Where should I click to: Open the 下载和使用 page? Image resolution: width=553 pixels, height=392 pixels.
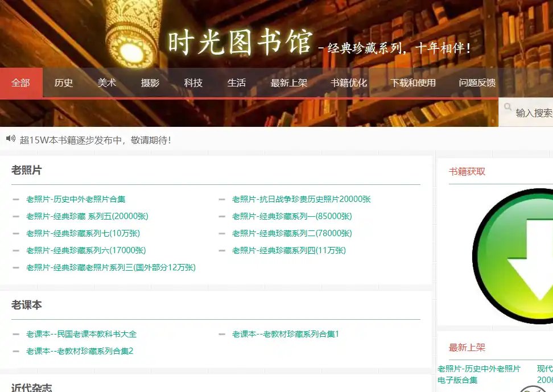[x=413, y=83]
